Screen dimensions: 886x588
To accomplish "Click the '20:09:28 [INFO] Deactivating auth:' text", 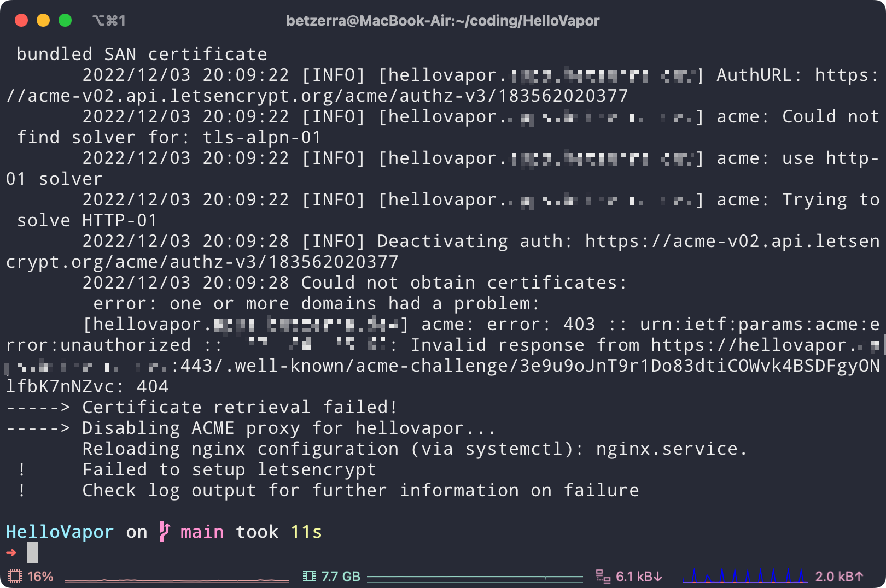I will click(x=388, y=241).
